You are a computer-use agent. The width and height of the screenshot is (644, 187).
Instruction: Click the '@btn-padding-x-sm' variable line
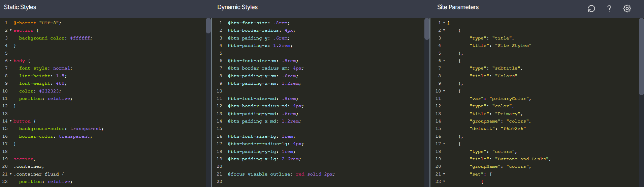pos(264,83)
